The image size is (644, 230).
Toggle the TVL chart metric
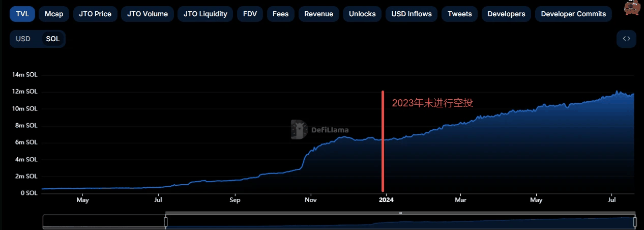point(22,14)
